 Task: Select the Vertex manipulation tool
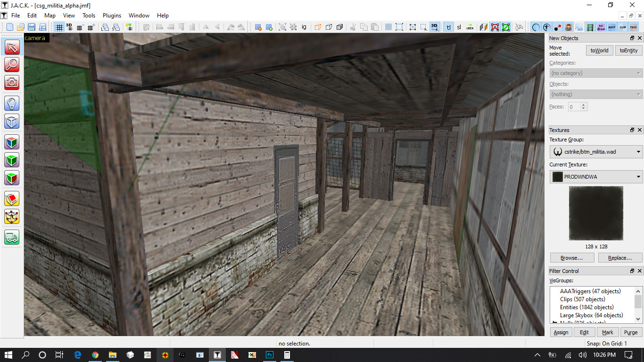click(x=12, y=216)
